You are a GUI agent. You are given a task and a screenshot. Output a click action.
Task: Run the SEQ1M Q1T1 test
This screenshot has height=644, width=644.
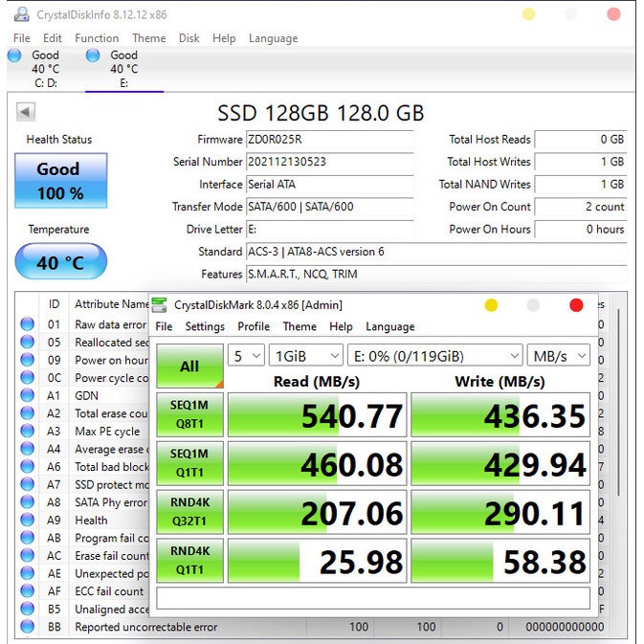pos(189,463)
